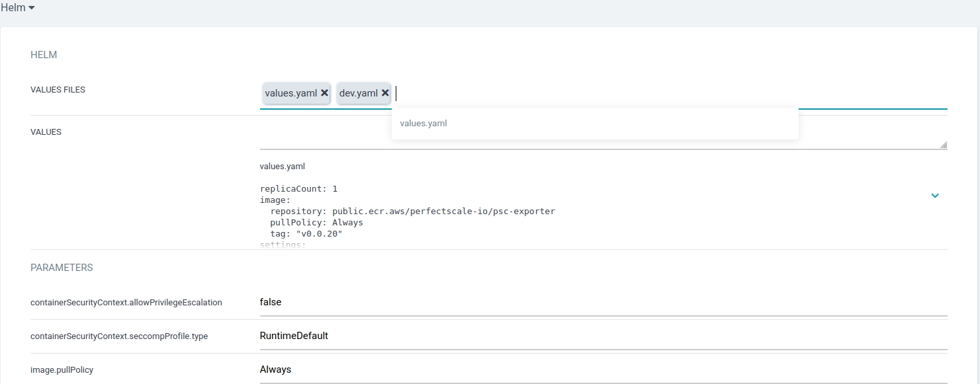980x384 pixels.
Task: Click the values.yaml chip label
Action: click(x=291, y=93)
